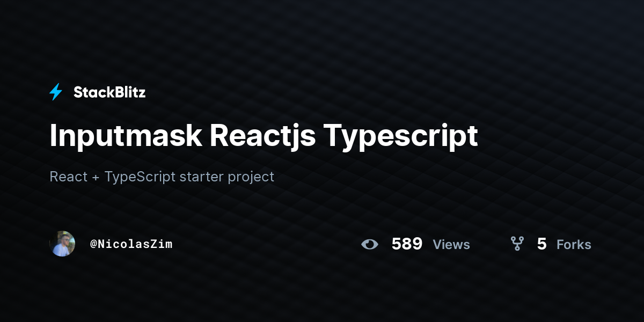Click the 5 forks count number
This screenshot has width=644, height=322.
click(x=541, y=244)
